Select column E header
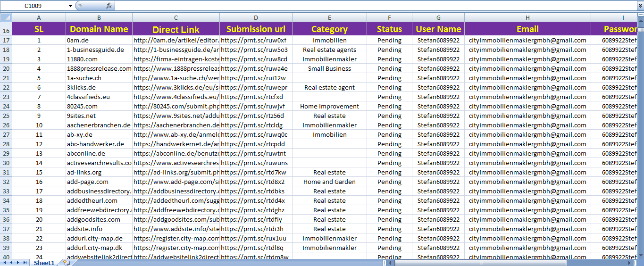Image resolution: width=644 pixels, height=266 pixels. 329,17
